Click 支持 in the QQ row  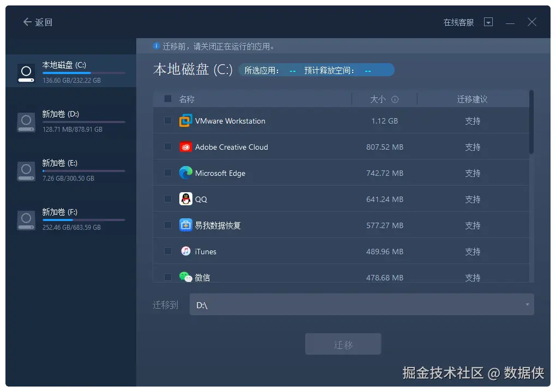pyautogui.click(x=473, y=199)
